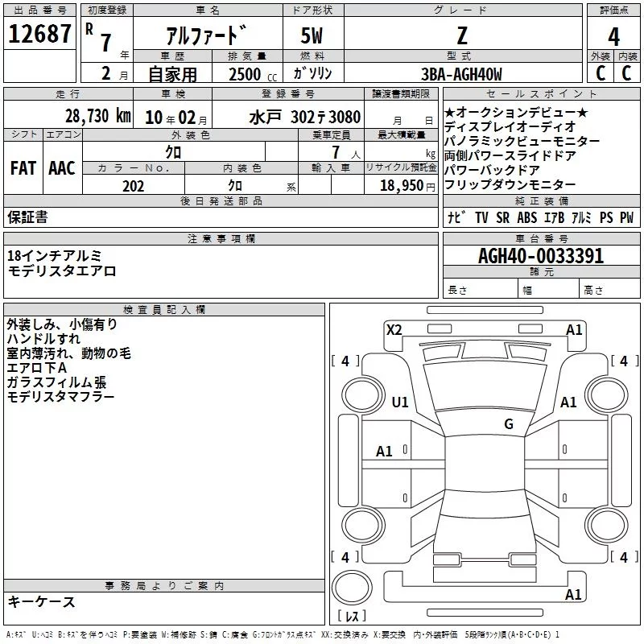
Task: Click overall evaluation score 4
Action: [x=613, y=37]
